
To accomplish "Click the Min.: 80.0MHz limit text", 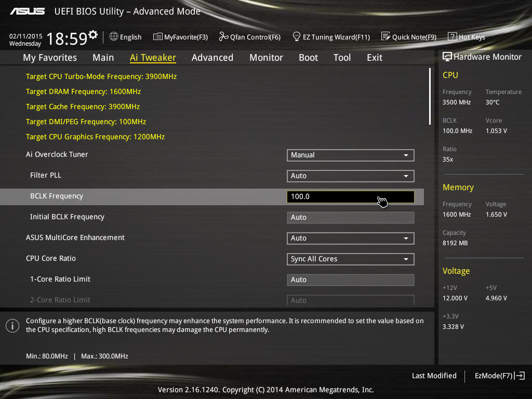I will (47, 356).
